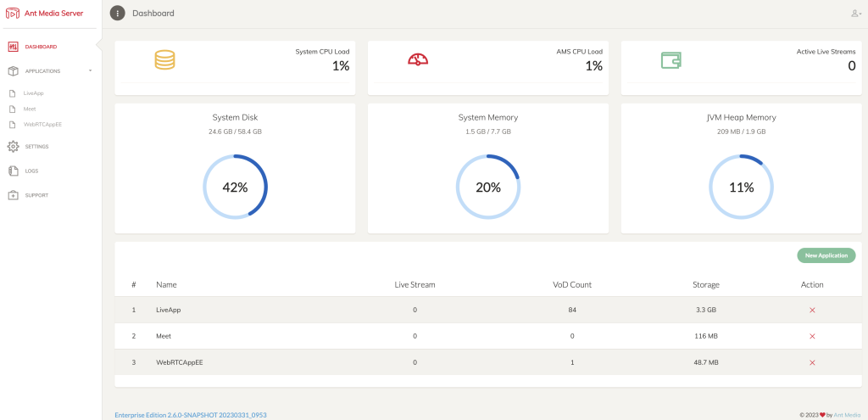Click the Meet name in the table
This screenshot has height=420, width=868.
164,336
